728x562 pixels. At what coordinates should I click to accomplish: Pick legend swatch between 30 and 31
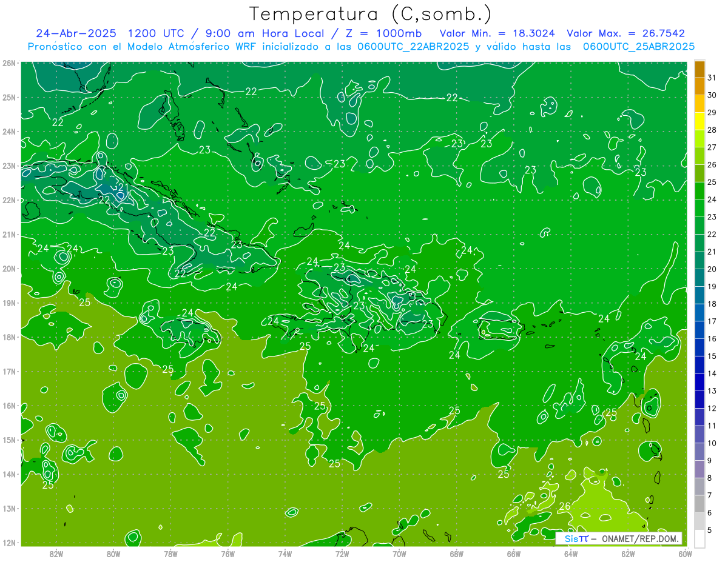(x=699, y=87)
